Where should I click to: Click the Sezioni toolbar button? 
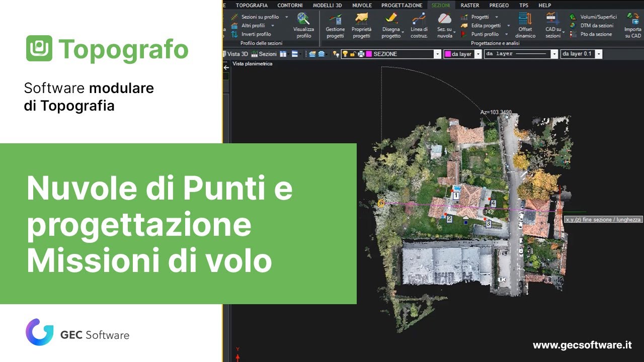[264, 54]
